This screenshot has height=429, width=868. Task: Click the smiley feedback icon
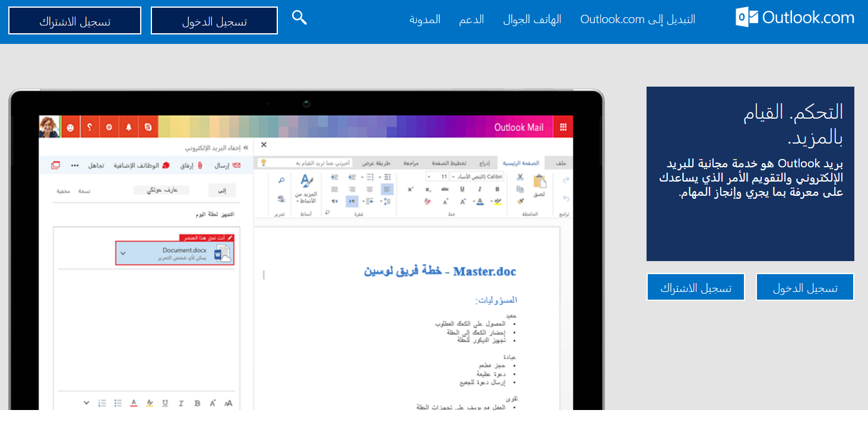[70, 127]
